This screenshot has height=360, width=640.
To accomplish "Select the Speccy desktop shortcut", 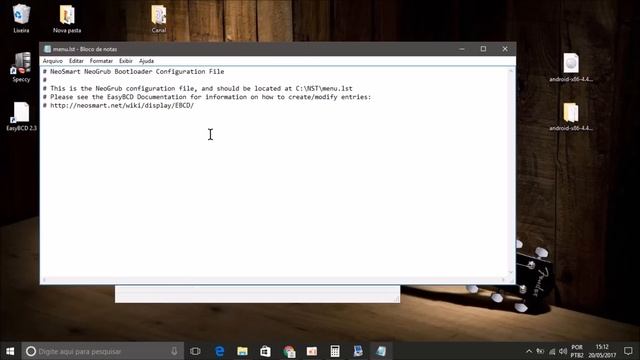I will 21,67.
